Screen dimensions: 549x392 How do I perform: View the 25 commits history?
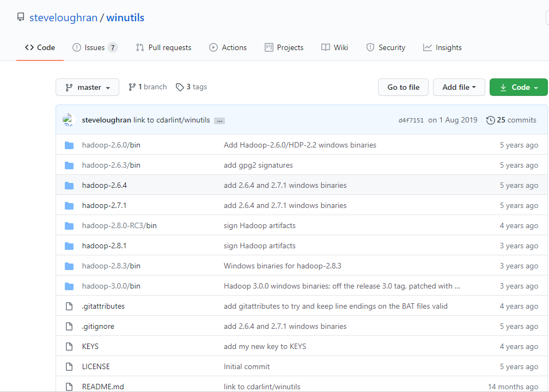coord(511,120)
